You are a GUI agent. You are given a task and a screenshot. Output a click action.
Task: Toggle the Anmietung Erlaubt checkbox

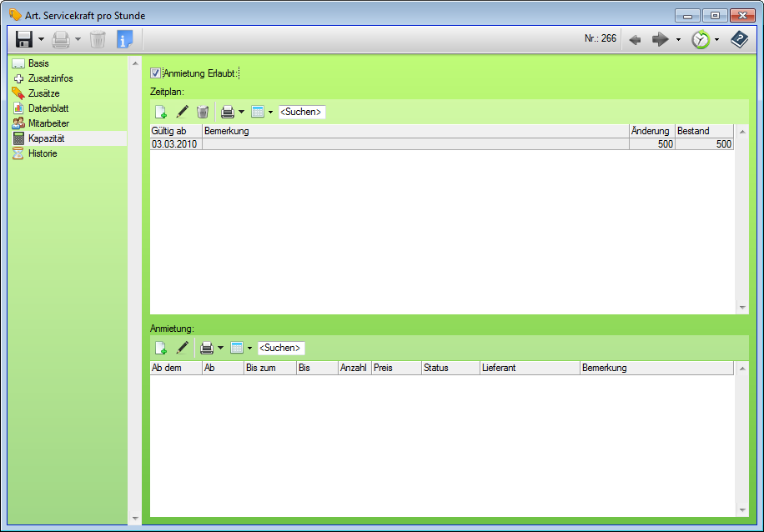tap(156, 73)
